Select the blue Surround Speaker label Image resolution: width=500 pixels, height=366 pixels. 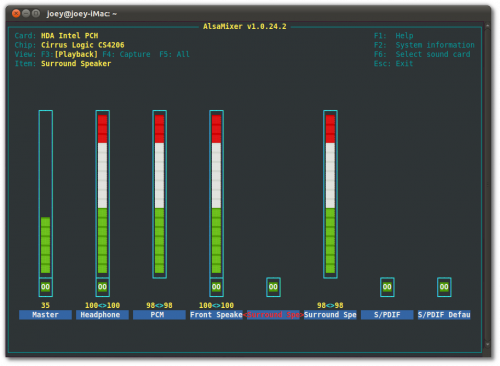pyautogui.click(x=330, y=315)
